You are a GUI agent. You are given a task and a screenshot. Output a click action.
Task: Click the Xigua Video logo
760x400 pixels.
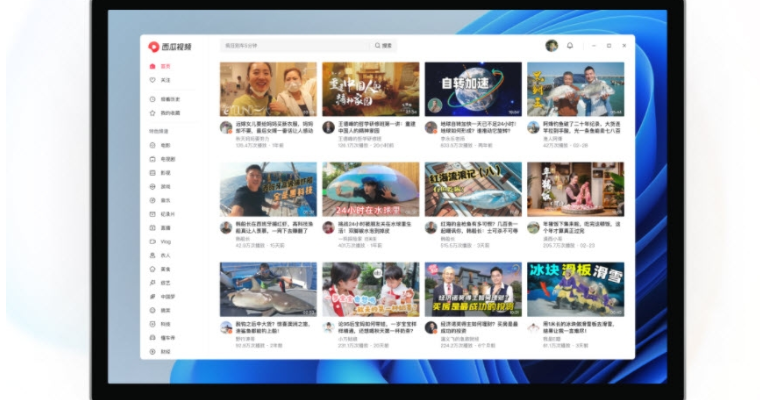(x=170, y=47)
